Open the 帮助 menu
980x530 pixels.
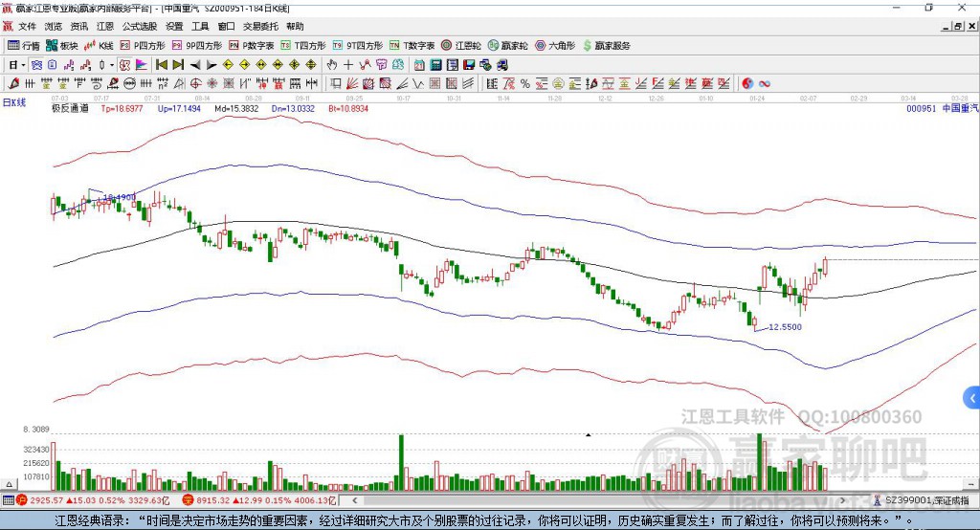pyautogui.click(x=295, y=26)
